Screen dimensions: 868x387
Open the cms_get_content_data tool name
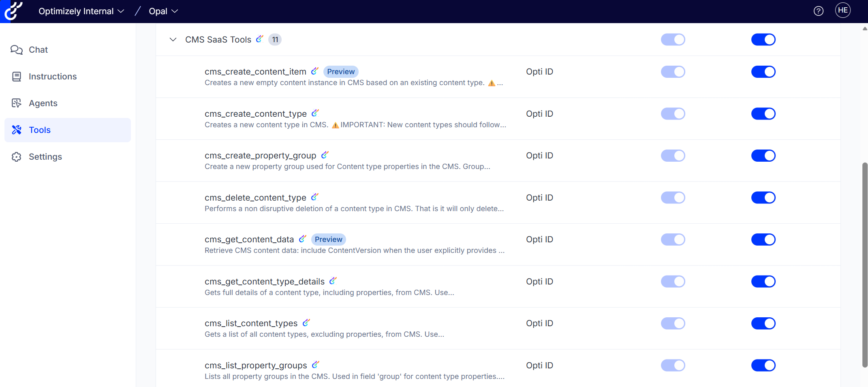249,239
